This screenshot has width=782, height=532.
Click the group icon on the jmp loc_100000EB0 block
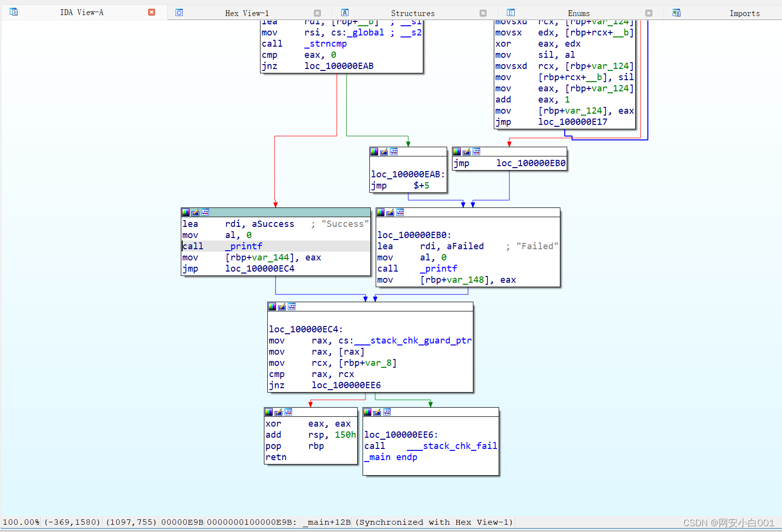click(x=475, y=151)
